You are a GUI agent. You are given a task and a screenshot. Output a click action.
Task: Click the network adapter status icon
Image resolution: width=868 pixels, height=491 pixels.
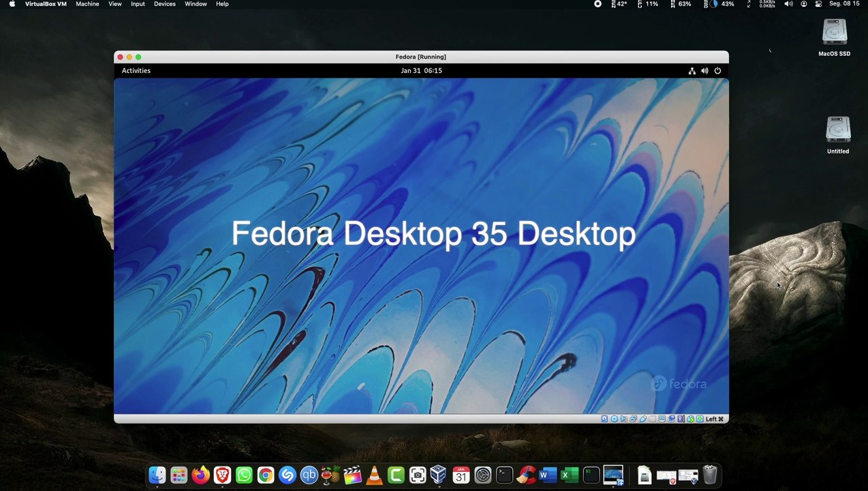[634, 419]
